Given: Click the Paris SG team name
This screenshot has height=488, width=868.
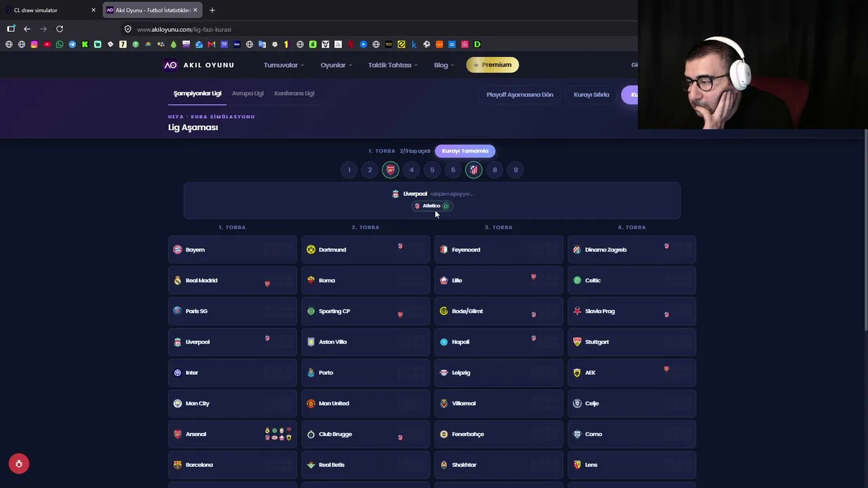Looking at the screenshot, I should 197,312.
